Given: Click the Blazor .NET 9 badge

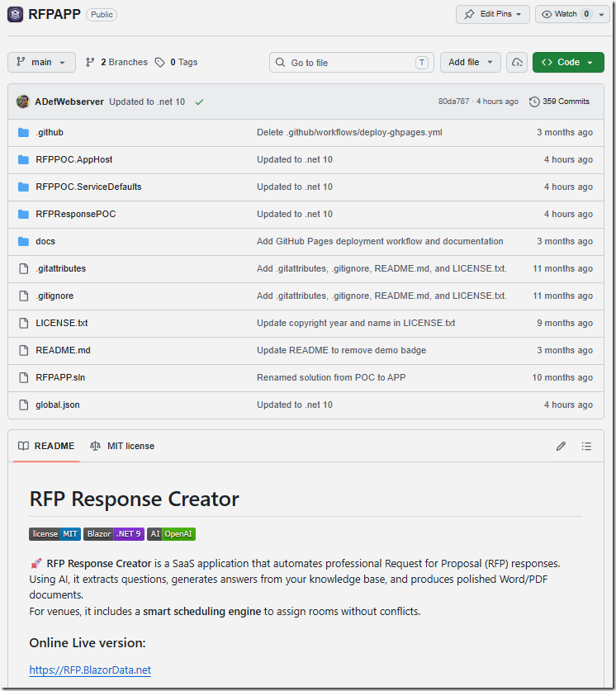Looking at the screenshot, I should pos(114,534).
